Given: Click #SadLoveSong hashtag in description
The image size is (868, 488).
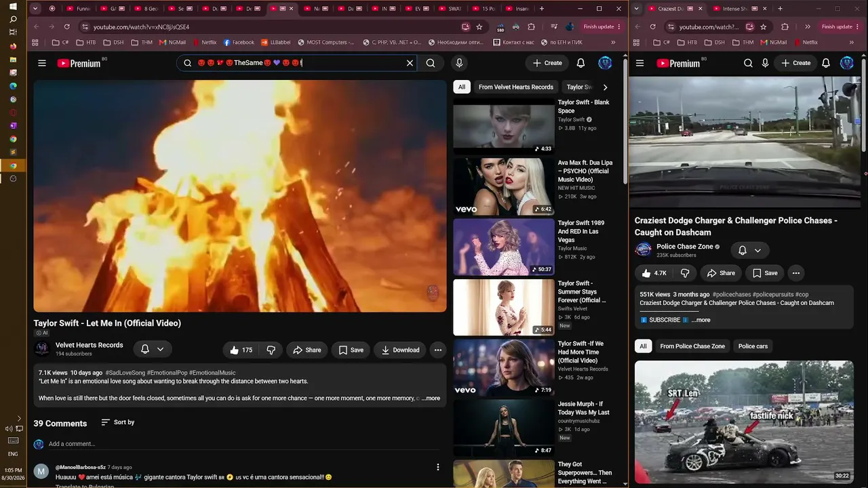Looking at the screenshot, I should pos(125,373).
